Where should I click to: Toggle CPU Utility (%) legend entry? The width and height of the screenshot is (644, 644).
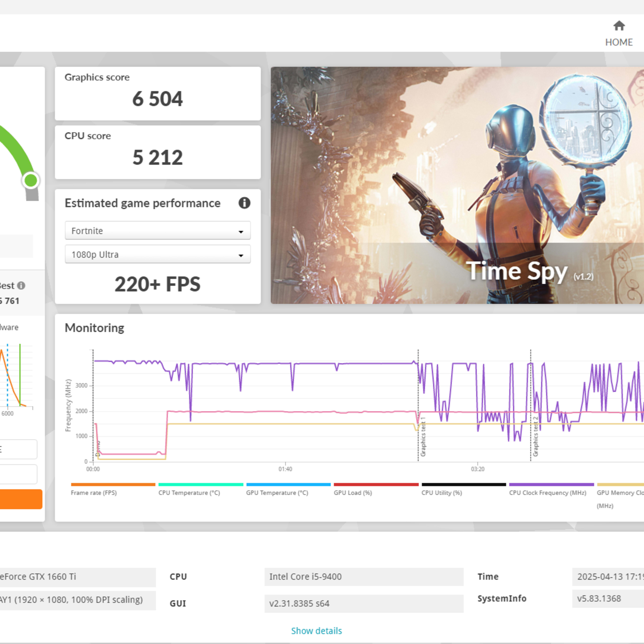pyautogui.click(x=464, y=489)
